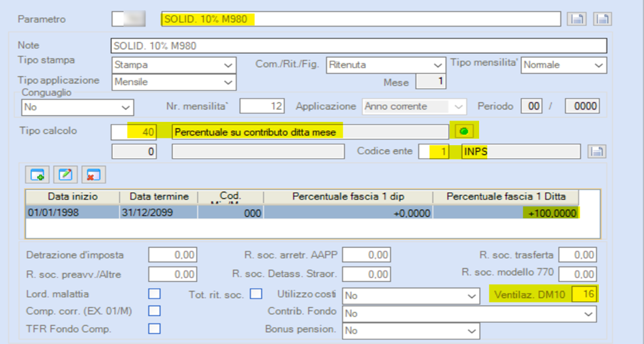Image resolution: width=644 pixels, height=344 pixels.
Task: Click the Tipo calcolo code field showing 40
Action: [134, 131]
